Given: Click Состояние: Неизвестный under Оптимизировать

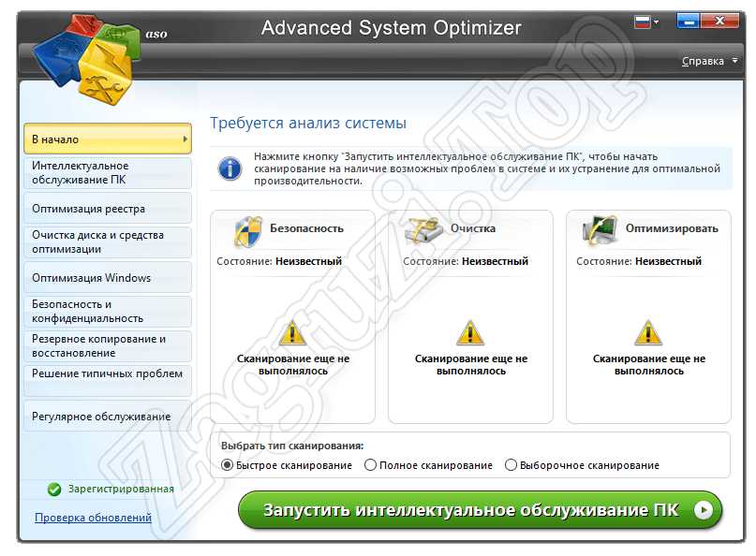Looking at the screenshot, I should (639, 261).
